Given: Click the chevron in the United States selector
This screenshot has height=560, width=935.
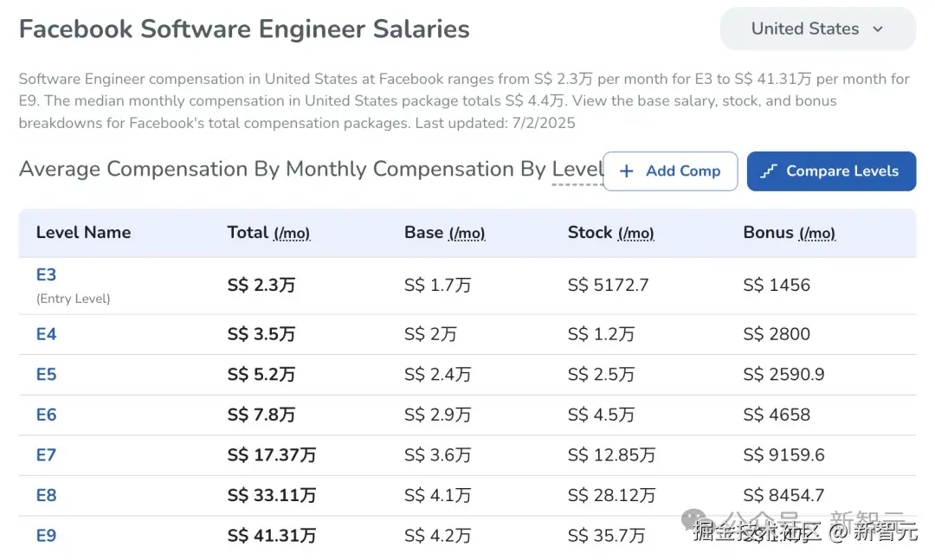Looking at the screenshot, I should click(878, 29).
